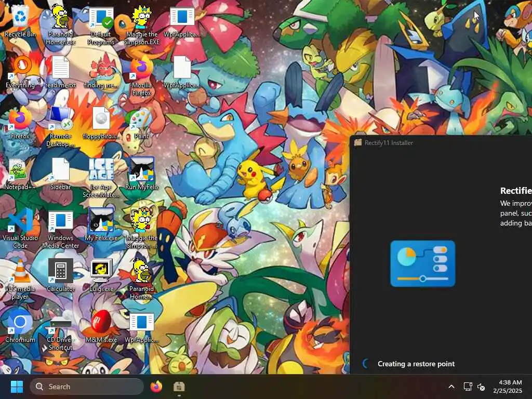Open the Calculator shortcut
This screenshot has height=399, width=532.
point(60,276)
